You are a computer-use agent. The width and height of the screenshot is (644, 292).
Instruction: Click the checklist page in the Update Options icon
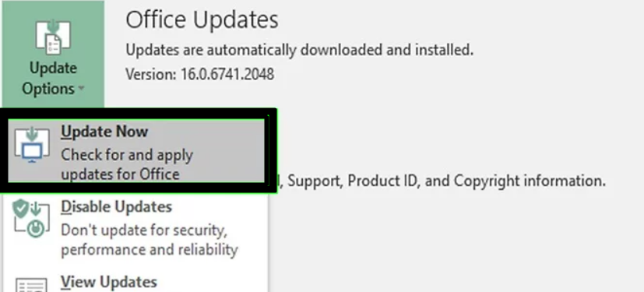coord(54,46)
